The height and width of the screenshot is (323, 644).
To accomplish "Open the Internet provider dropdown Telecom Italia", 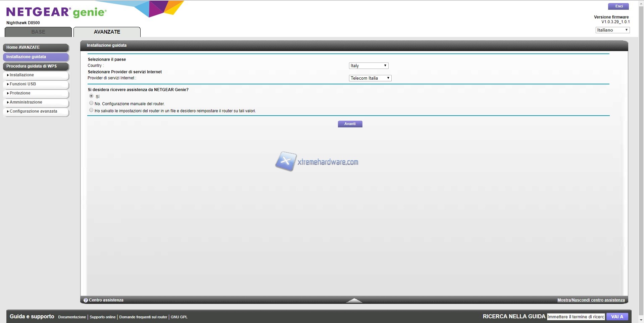I will tap(370, 78).
